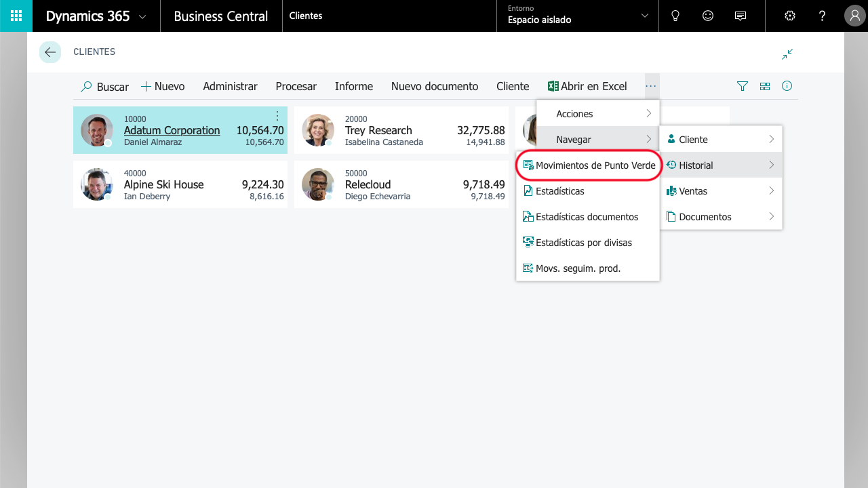Screen dimensions: 868x488
Task: Open the user account avatar
Action: pos(854,16)
